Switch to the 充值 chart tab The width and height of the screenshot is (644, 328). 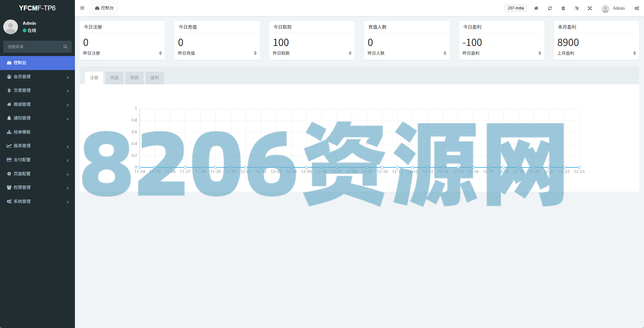click(114, 78)
